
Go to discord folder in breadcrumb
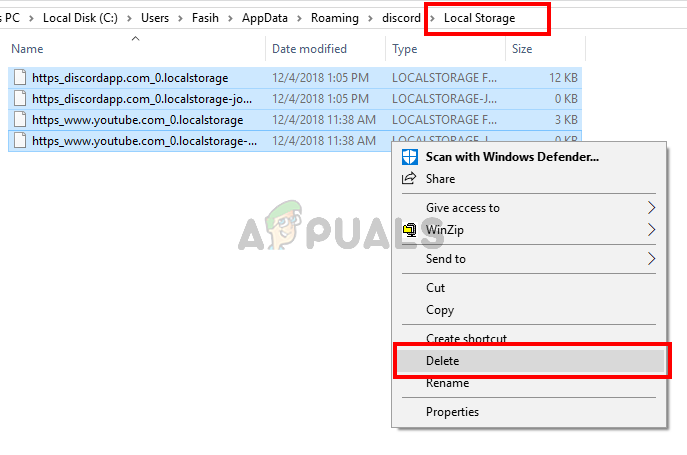[401, 18]
